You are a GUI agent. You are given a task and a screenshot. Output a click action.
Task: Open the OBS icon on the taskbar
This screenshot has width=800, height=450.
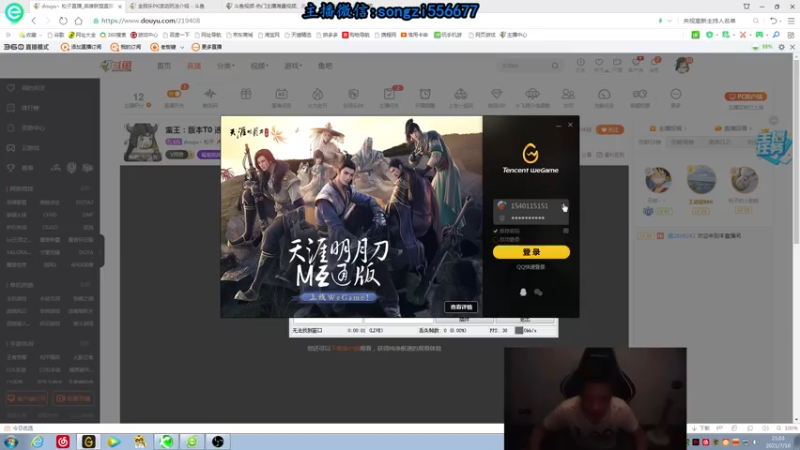tap(218, 441)
